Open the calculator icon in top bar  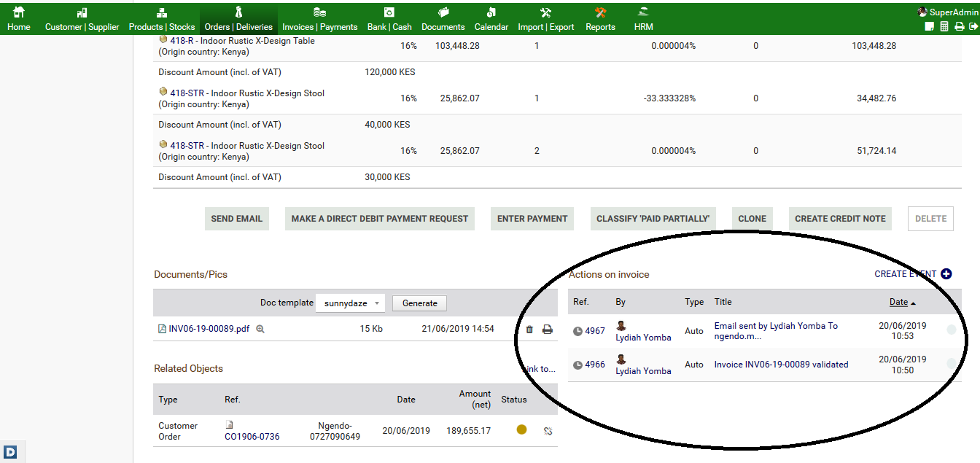pyautogui.click(x=944, y=26)
